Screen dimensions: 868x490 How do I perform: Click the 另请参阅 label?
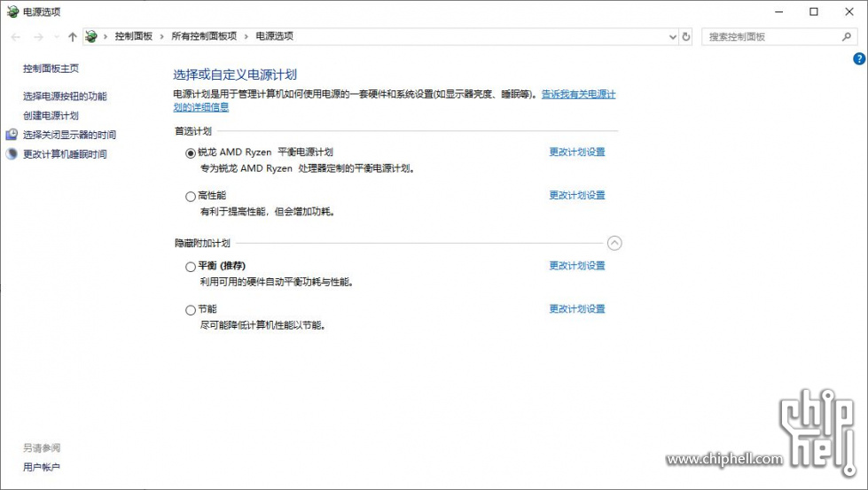(42, 448)
